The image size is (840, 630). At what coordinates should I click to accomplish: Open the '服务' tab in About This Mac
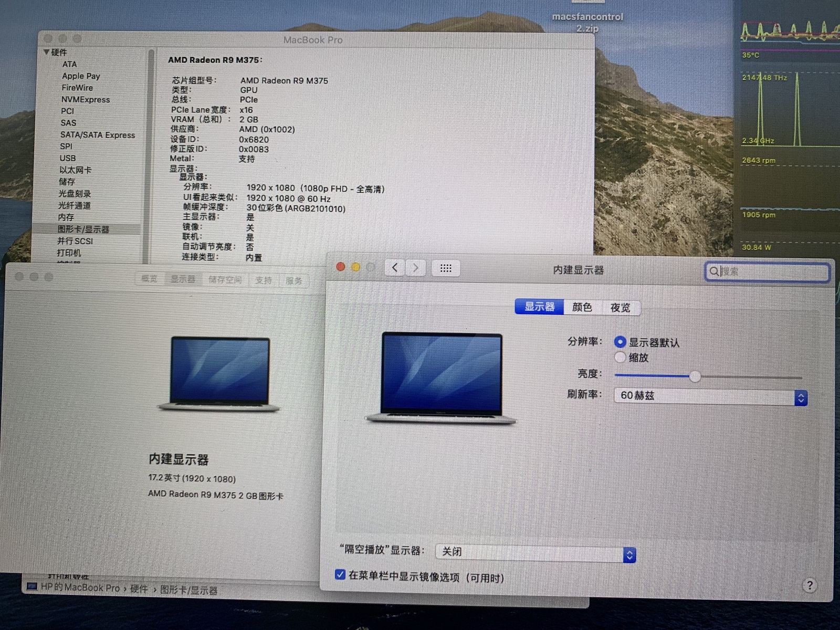(294, 281)
